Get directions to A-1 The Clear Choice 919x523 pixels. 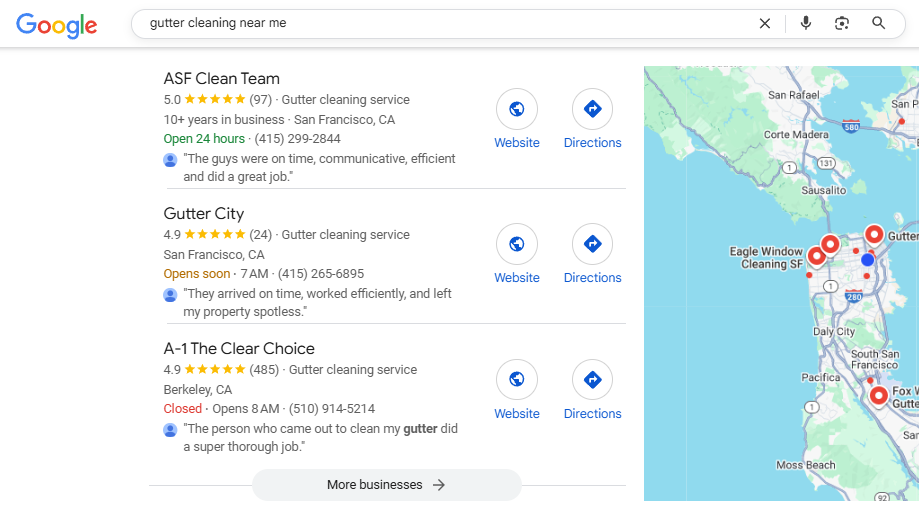click(592, 380)
